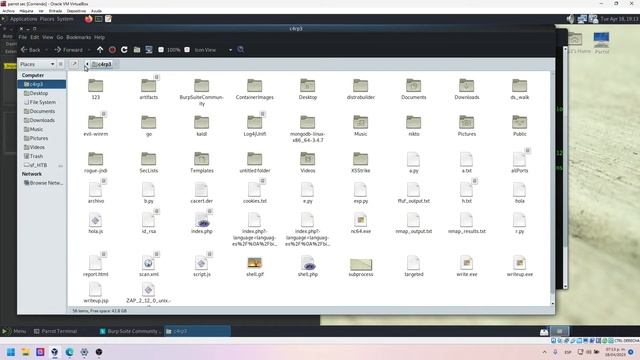The height and width of the screenshot is (360, 640).
Task: Open the Computer toolbar icon
Action: click(149, 50)
